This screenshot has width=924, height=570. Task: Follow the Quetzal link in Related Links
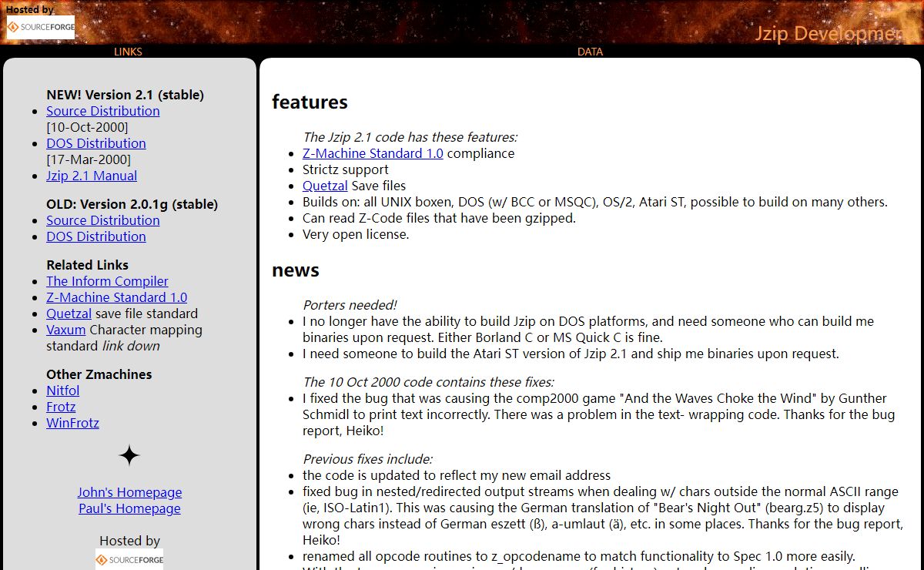click(69, 313)
